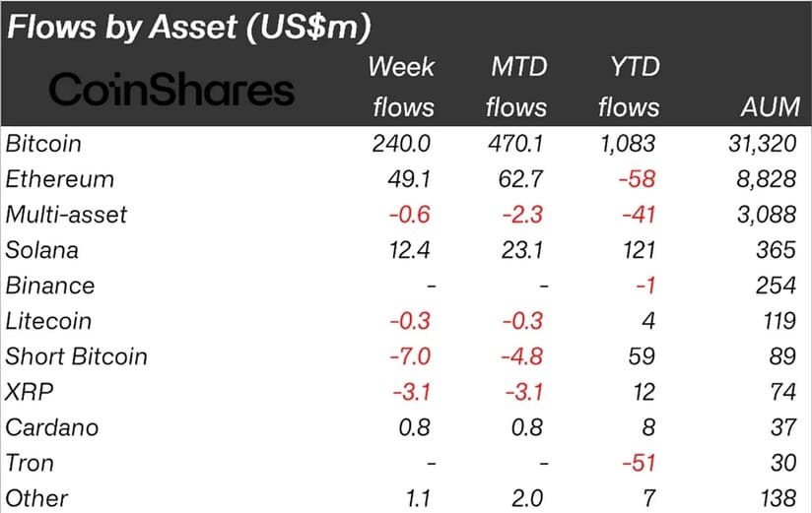
Task: Select the YTD flows column header
Action: tap(629, 87)
